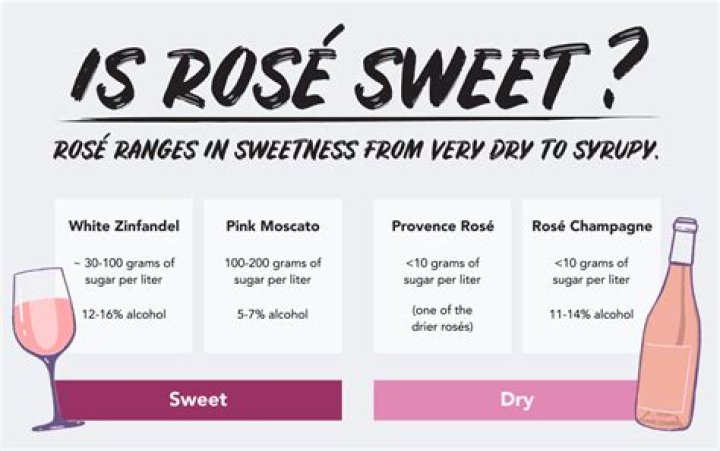Click the Provence Rosé heading

pos(441,226)
